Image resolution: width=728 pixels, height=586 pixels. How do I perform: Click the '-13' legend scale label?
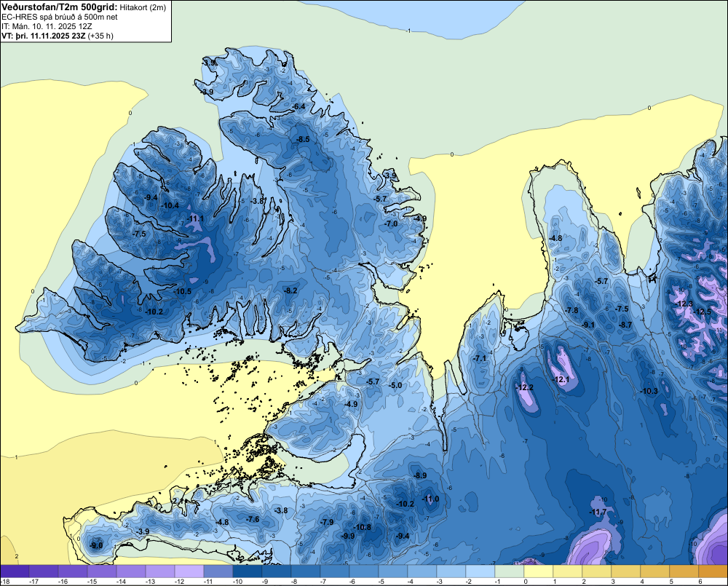tap(151, 582)
